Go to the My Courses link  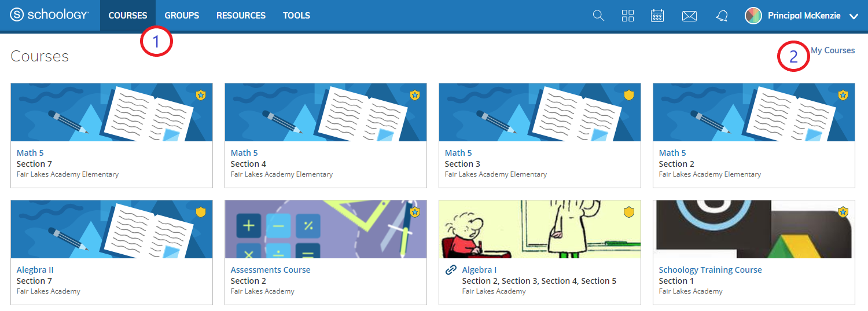point(833,50)
